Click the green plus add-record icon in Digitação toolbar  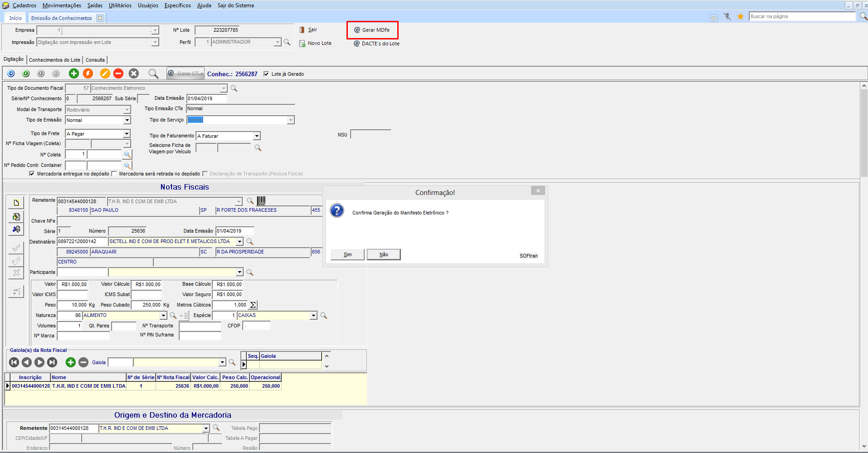click(74, 73)
